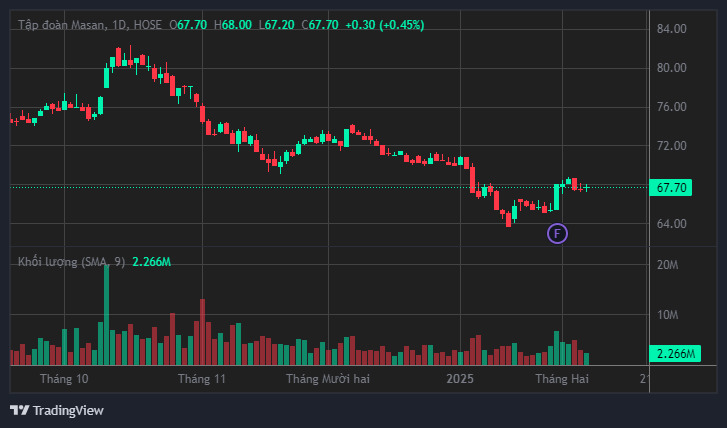Viewport: 727px width, 428px height.
Task: Click the 64.00 price axis label
Action: point(671,224)
